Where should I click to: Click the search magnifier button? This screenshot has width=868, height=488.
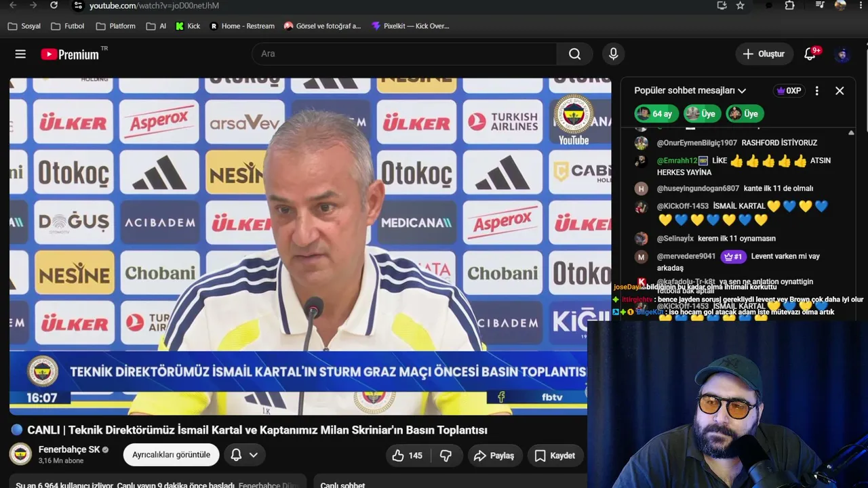click(x=575, y=54)
